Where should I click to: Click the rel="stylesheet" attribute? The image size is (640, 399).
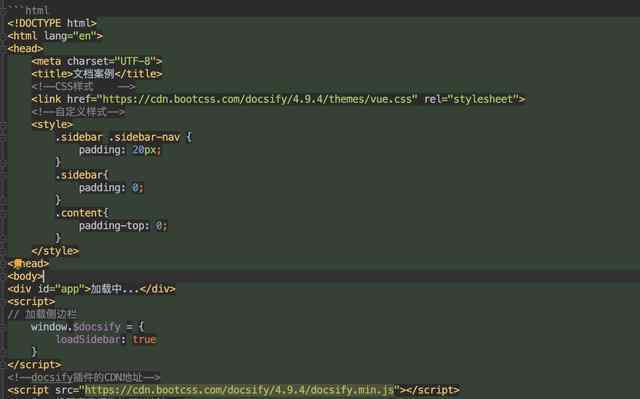[471, 99]
